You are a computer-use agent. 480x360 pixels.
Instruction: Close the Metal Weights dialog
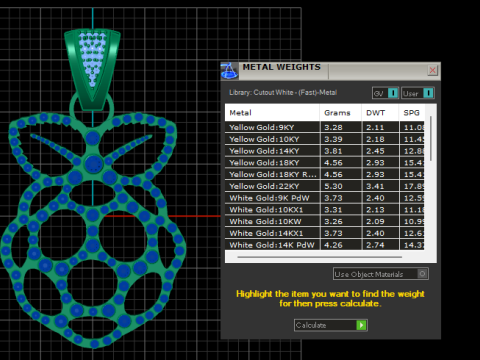point(432,70)
